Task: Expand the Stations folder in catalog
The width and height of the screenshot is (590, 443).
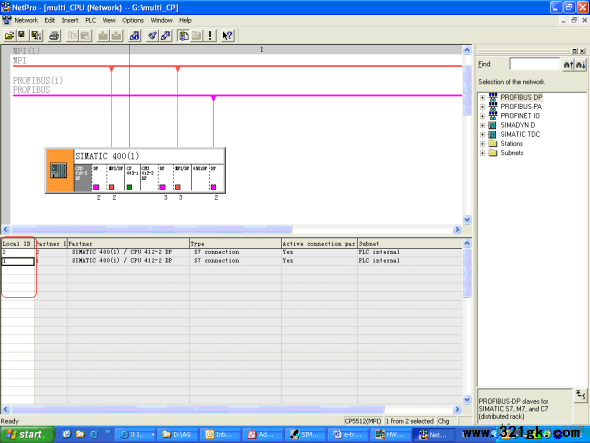Action: click(482, 144)
